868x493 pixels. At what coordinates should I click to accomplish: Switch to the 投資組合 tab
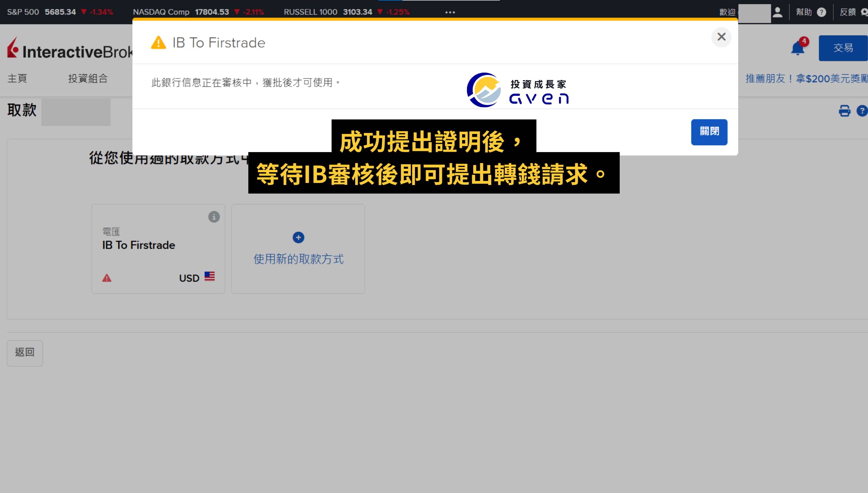point(88,78)
